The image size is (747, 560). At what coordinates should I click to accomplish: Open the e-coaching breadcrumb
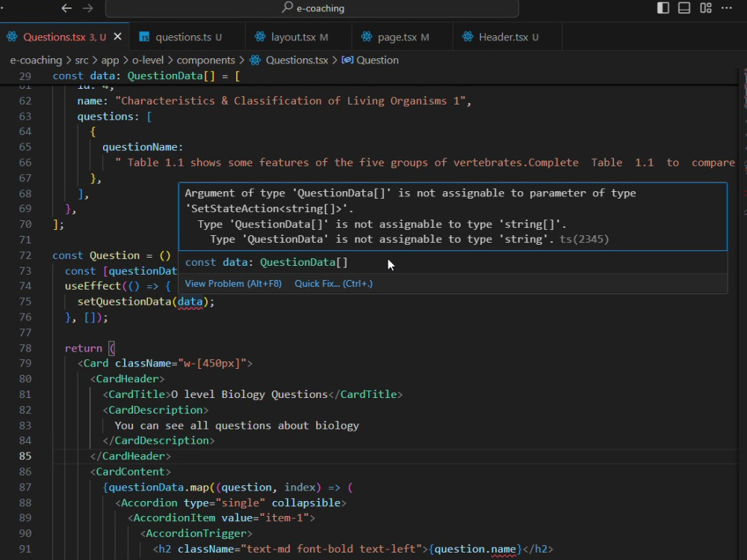click(36, 60)
